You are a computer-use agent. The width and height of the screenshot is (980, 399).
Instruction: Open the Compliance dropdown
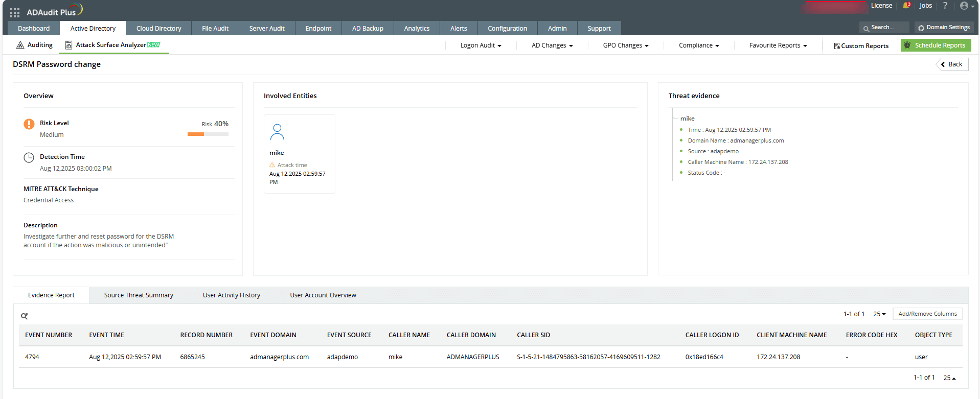click(699, 45)
